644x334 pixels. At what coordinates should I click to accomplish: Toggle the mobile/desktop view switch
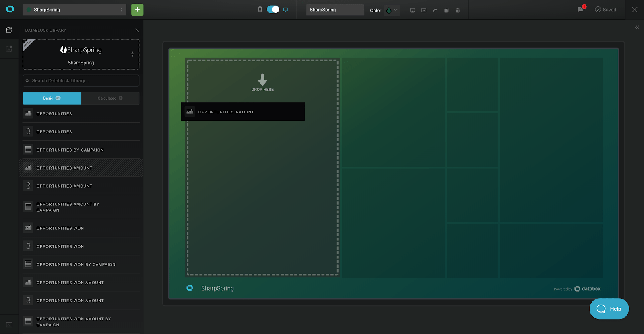click(273, 9)
